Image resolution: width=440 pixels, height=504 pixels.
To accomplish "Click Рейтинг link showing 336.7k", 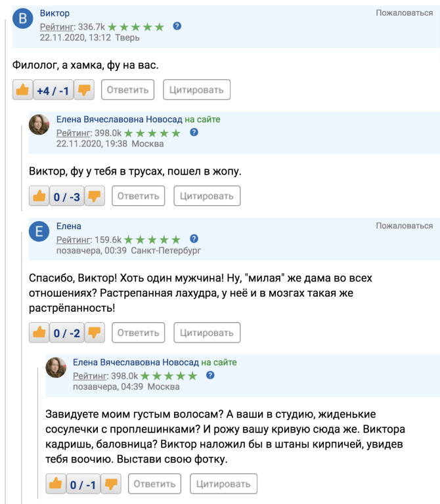I will tap(57, 27).
